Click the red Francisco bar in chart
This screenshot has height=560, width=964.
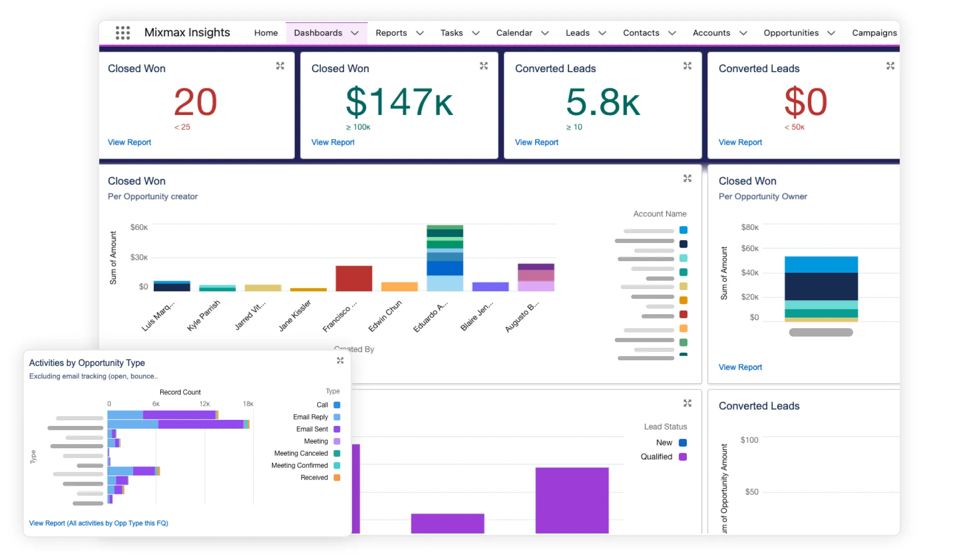click(354, 278)
